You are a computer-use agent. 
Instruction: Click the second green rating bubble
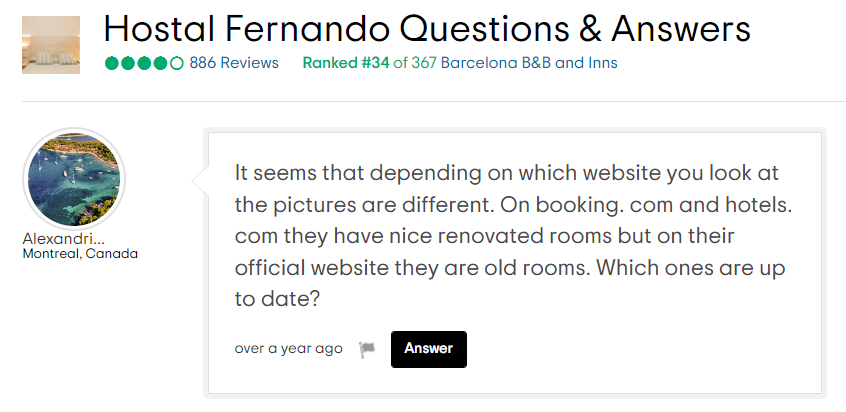(128, 63)
